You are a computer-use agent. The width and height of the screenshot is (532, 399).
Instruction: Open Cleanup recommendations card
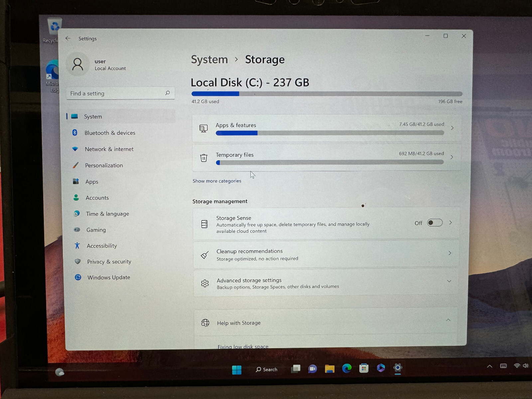tap(326, 254)
